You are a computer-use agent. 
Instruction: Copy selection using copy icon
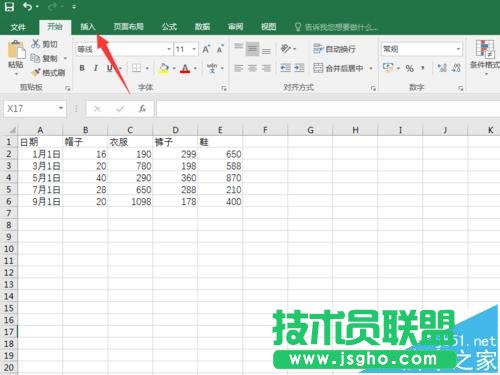36,58
